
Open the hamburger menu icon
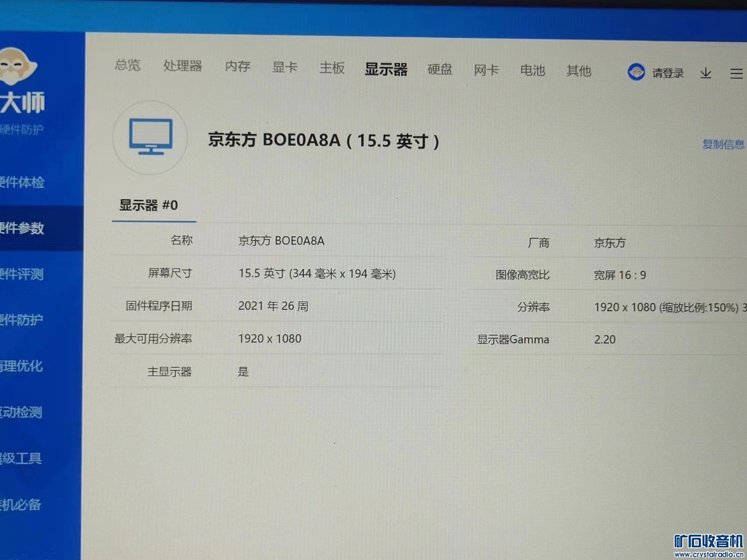(736, 73)
